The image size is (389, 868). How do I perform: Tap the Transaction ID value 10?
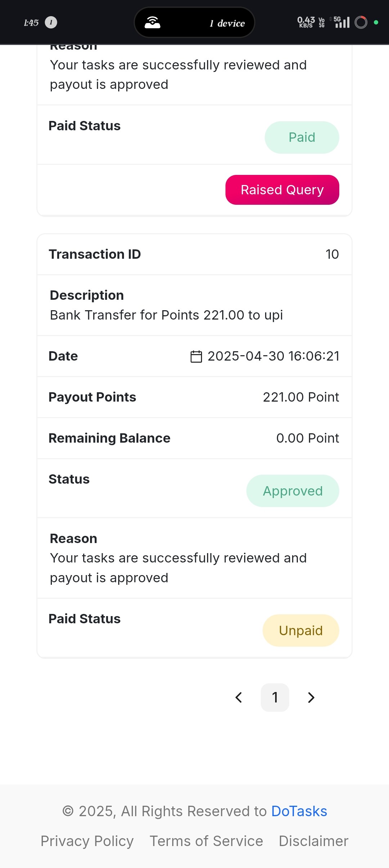pos(332,254)
